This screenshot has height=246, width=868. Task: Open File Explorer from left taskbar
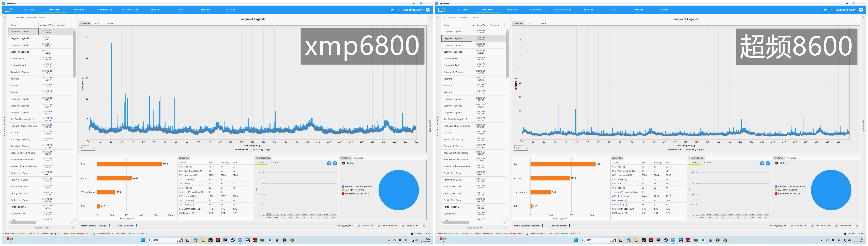pos(203,240)
